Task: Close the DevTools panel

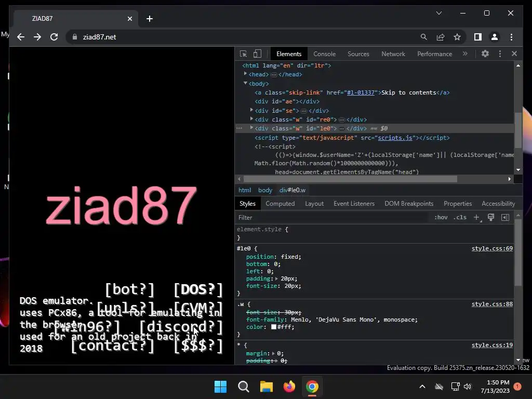Action: (x=514, y=54)
